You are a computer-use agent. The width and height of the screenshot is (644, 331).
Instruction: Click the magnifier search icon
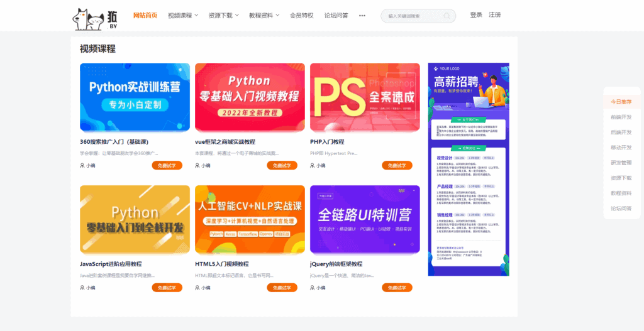point(447,16)
